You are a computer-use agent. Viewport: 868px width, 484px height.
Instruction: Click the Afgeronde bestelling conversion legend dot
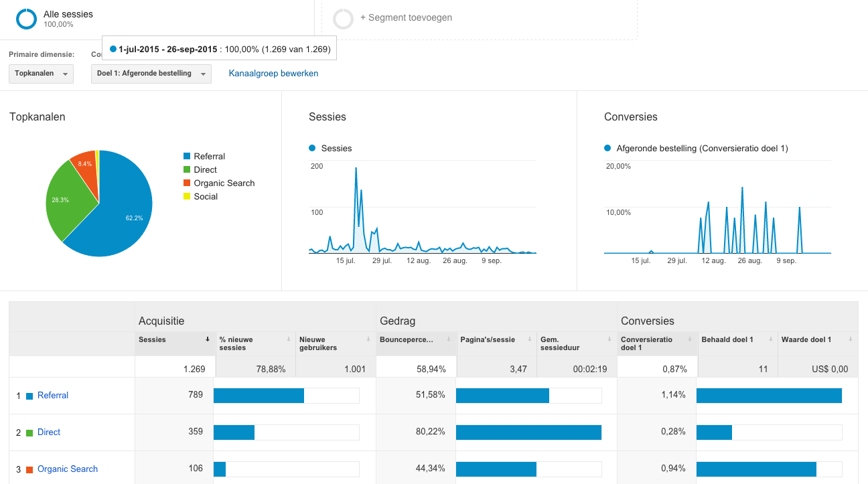(607, 149)
